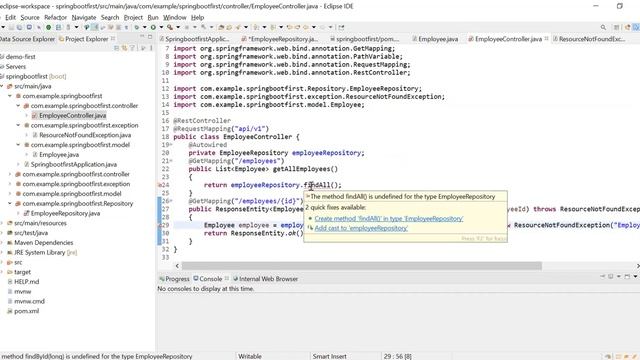
Task: Click cursor position '29 : 56' in status bar
Action: coord(397,356)
